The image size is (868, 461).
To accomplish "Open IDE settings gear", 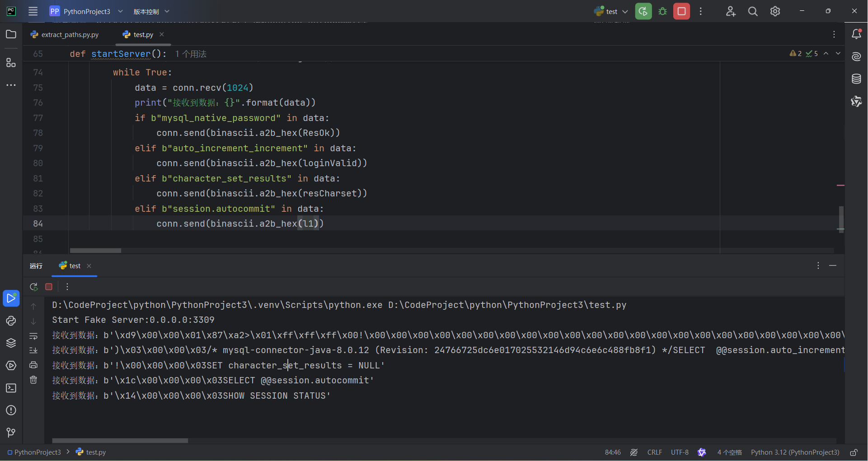I will (x=775, y=11).
